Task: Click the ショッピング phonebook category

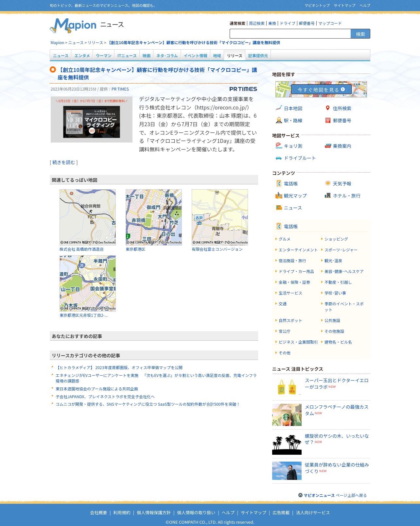Action: 336,239
